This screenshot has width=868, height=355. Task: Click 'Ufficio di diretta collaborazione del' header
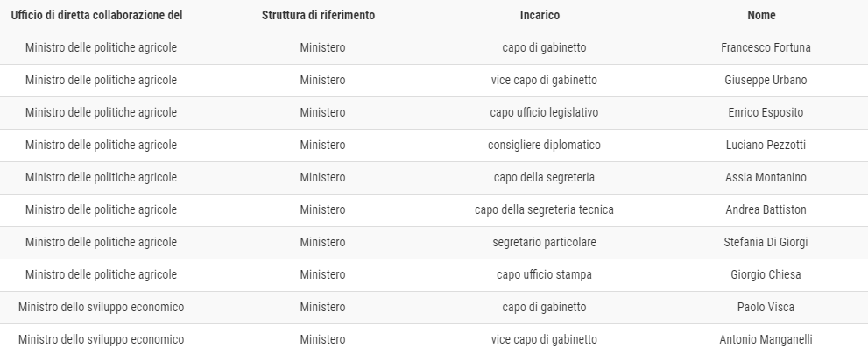point(97,16)
